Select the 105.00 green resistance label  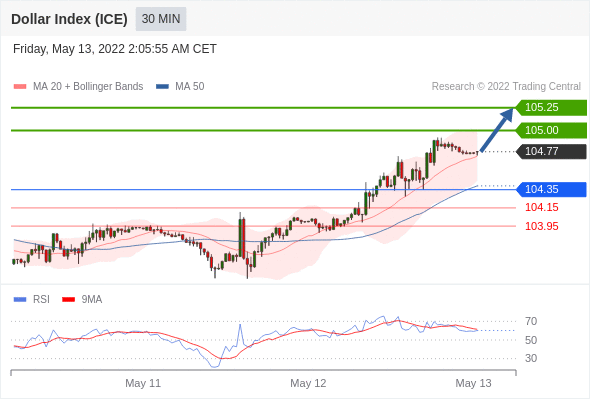pos(551,130)
